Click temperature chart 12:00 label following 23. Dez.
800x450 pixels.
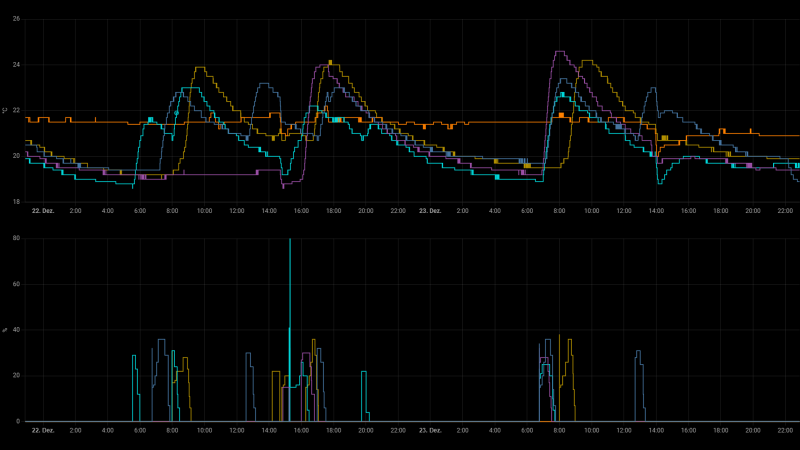[623, 211]
